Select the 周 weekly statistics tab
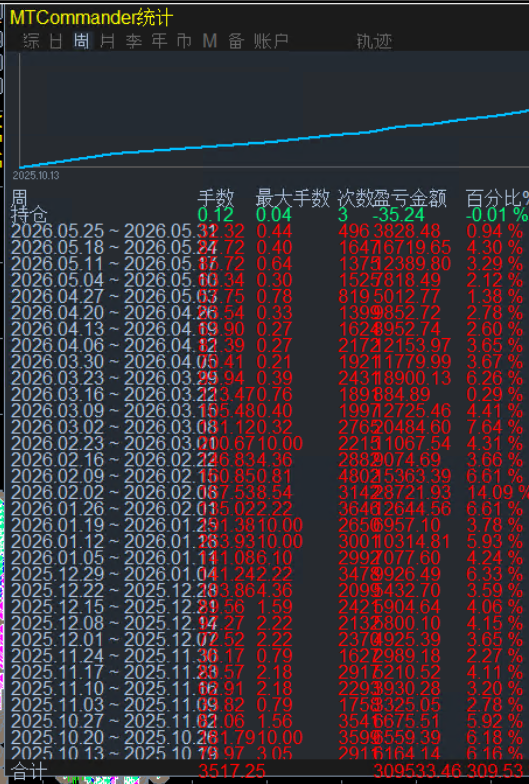This screenshot has width=529, height=784. [82, 40]
